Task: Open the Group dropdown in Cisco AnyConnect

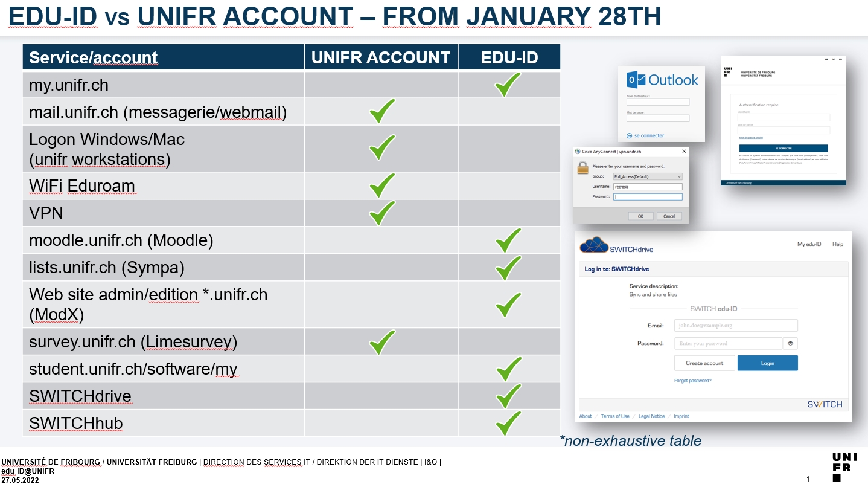Action: click(648, 176)
